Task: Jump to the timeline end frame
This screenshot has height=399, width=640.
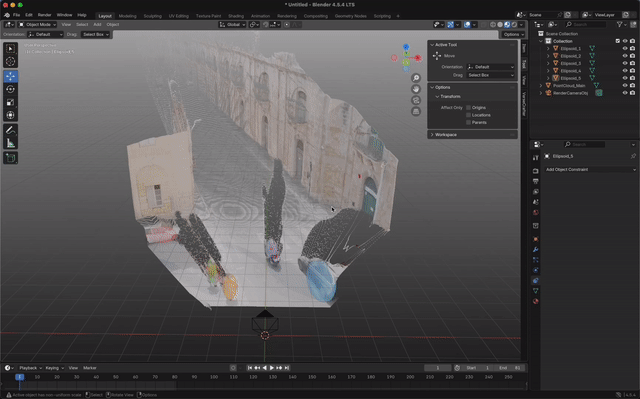Action: click(x=287, y=368)
